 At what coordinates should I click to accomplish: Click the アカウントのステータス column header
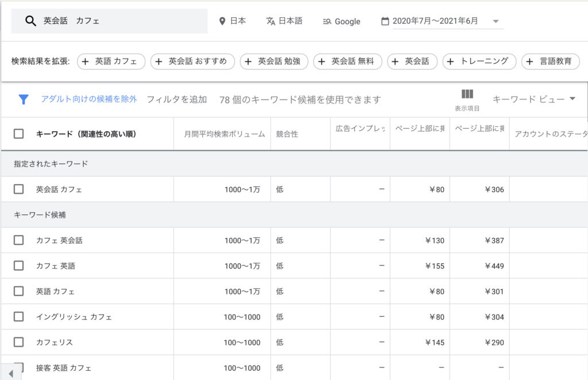tap(551, 134)
